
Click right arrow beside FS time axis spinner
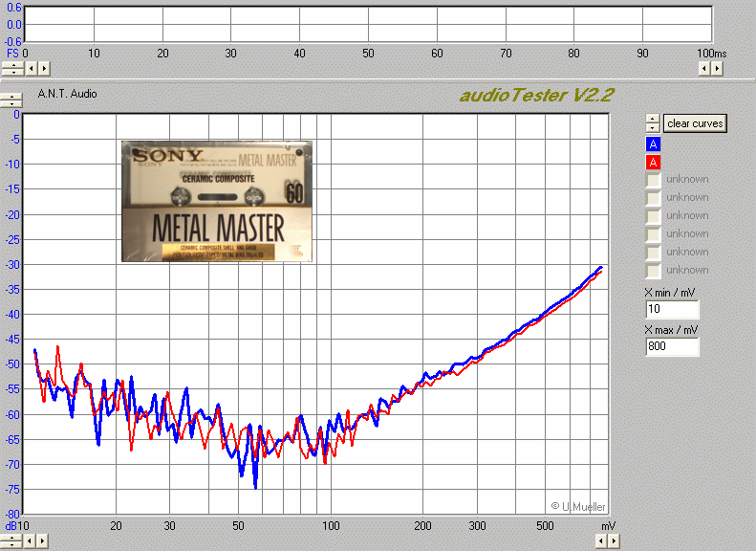click(x=44, y=68)
